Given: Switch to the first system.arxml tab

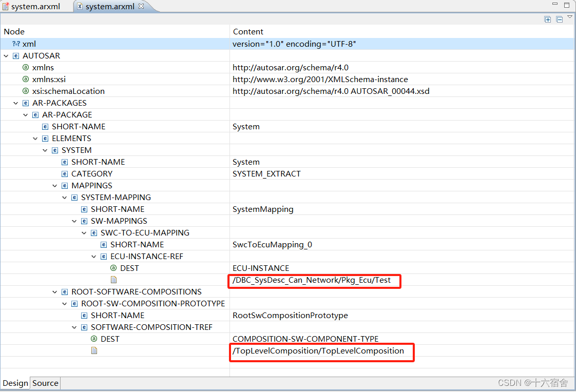Looking at the screenshot, I should (31, 6).
